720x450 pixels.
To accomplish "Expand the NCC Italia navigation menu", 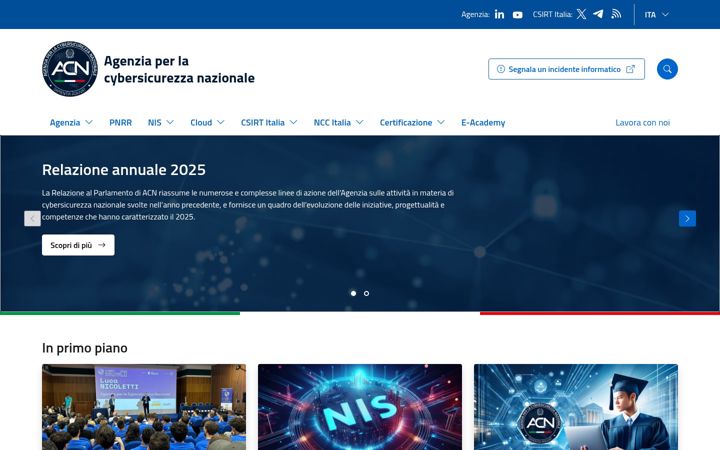I will (x=338, y=123).
